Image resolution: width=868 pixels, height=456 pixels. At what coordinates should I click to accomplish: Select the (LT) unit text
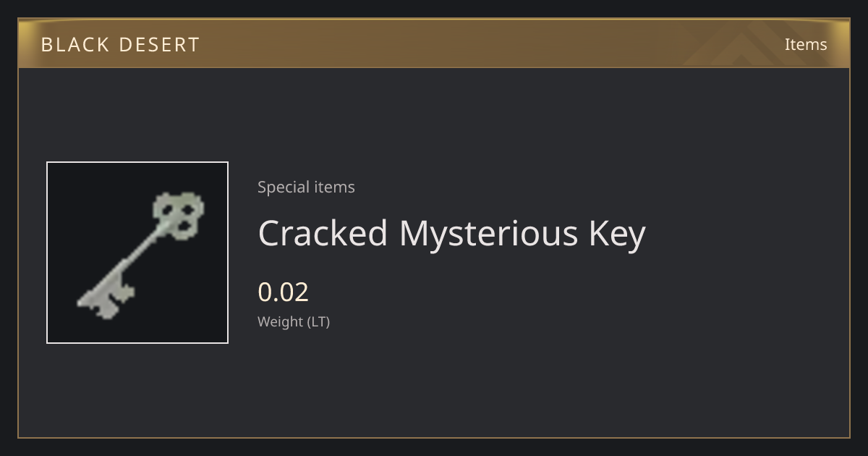(x=318, y=321)
